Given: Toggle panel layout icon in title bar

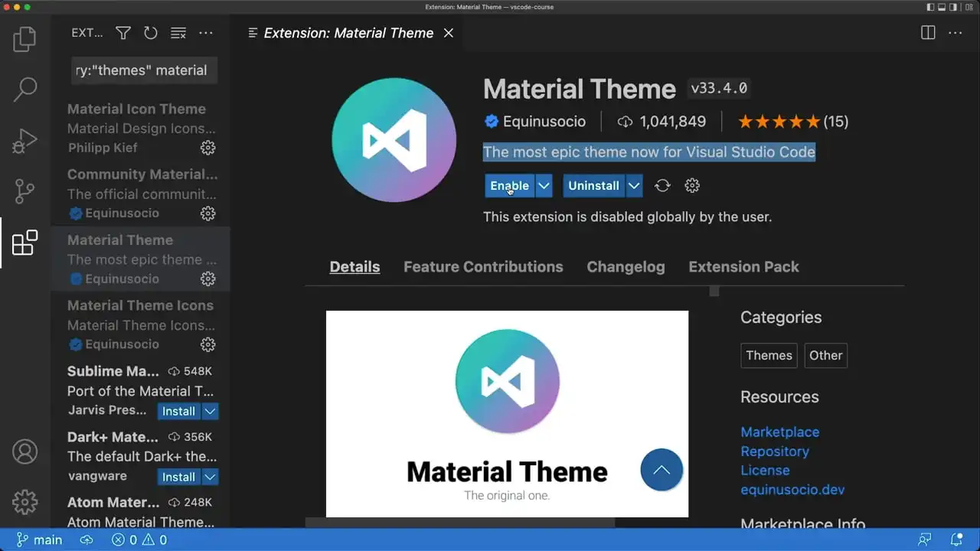Looking at the screenshot, I should [943, 7].
